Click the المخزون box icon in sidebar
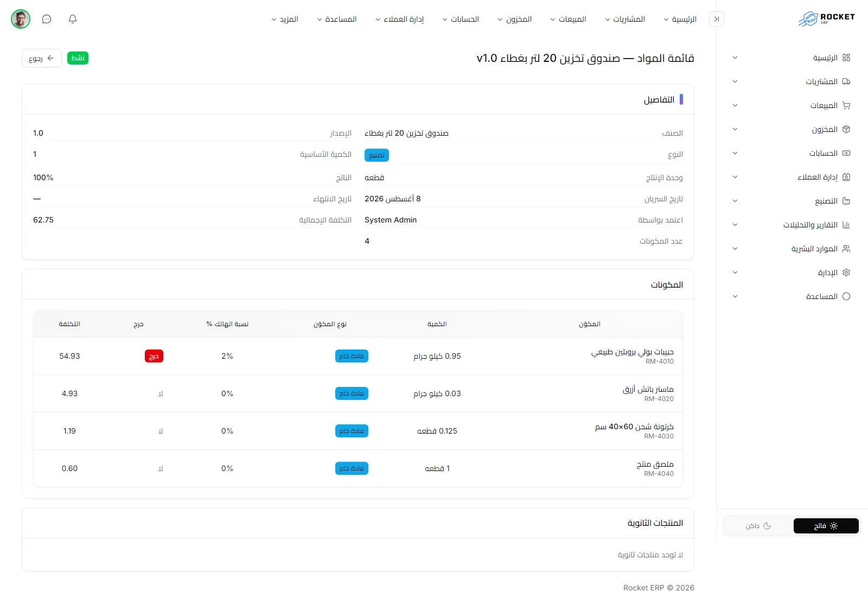868x604 pixels. pyautogui.click(x=846, y=129)
